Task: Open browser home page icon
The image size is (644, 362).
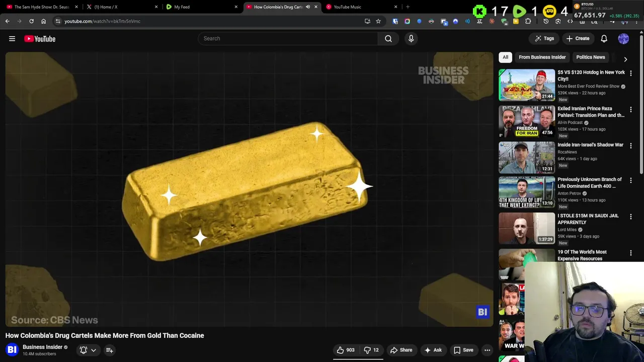Action: point(43,21)
